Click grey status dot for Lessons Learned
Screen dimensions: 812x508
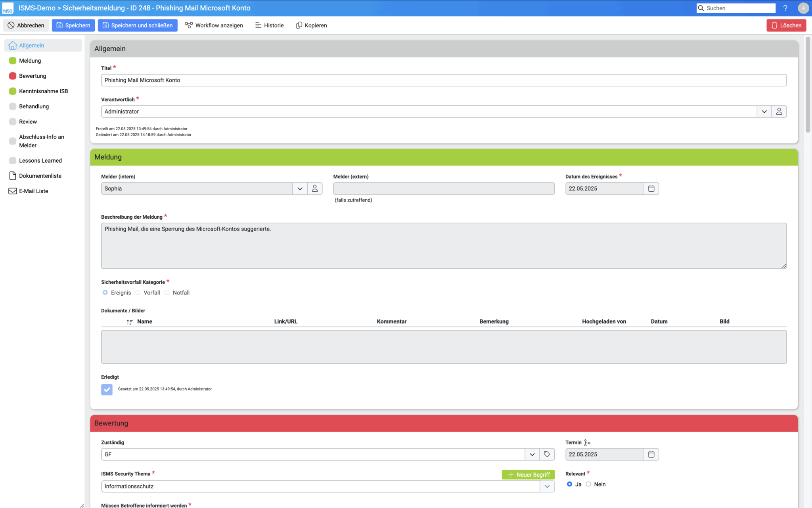[x=13, y=161]
